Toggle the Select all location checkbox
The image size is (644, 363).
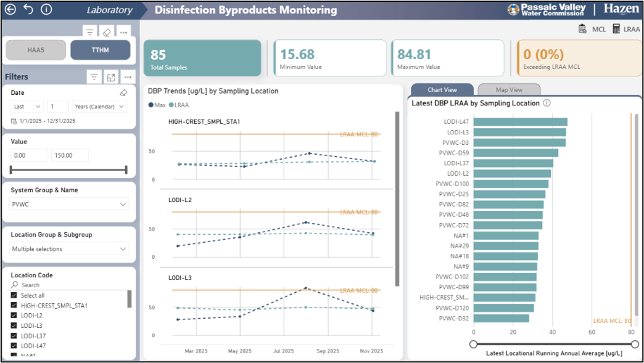click(x=14, y=295)
